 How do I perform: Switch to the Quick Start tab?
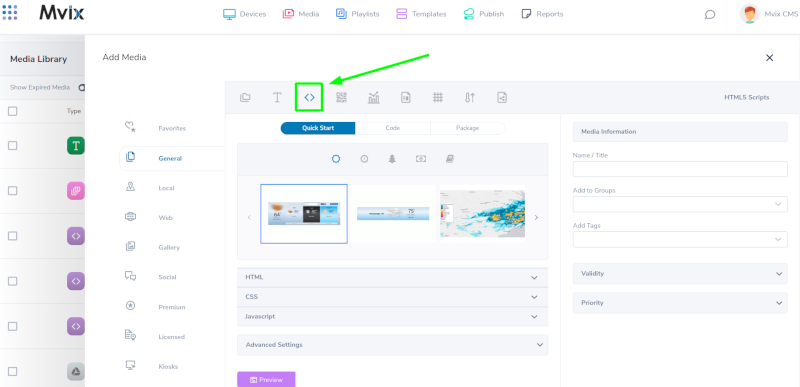318,128
